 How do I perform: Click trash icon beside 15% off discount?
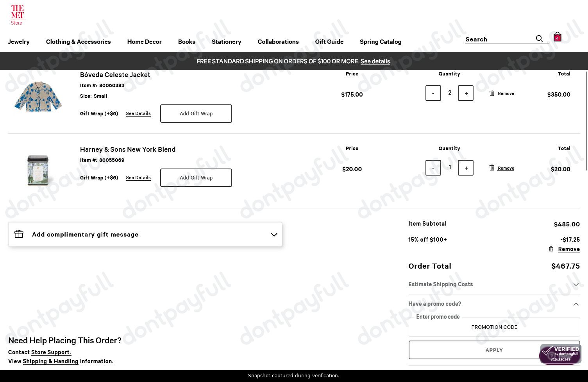pyautogui.click(x=551, y=249)
